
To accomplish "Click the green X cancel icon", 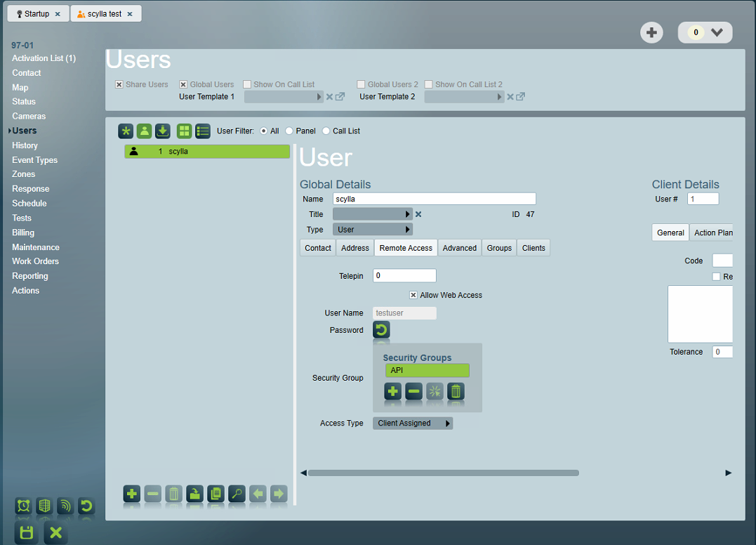I will [56, 532].
